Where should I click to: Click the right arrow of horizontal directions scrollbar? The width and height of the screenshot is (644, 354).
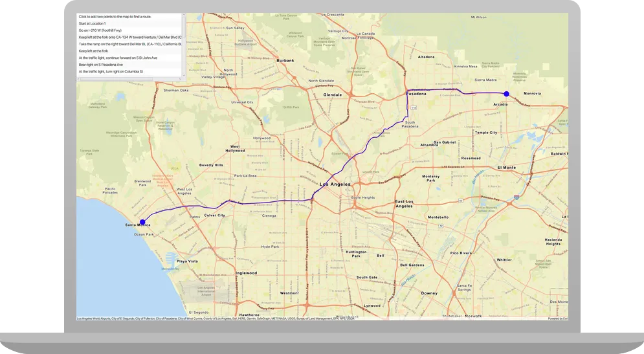point(179,79)
